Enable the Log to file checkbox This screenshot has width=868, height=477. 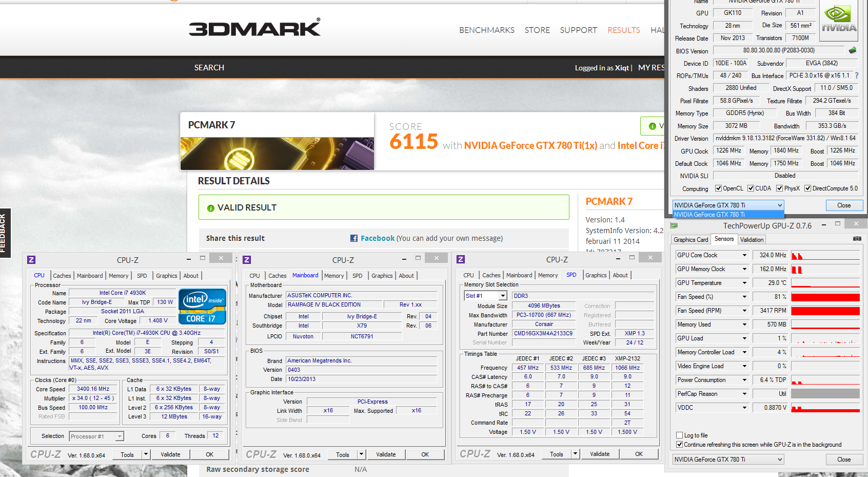pyautogui.click(x=680, y=435)
